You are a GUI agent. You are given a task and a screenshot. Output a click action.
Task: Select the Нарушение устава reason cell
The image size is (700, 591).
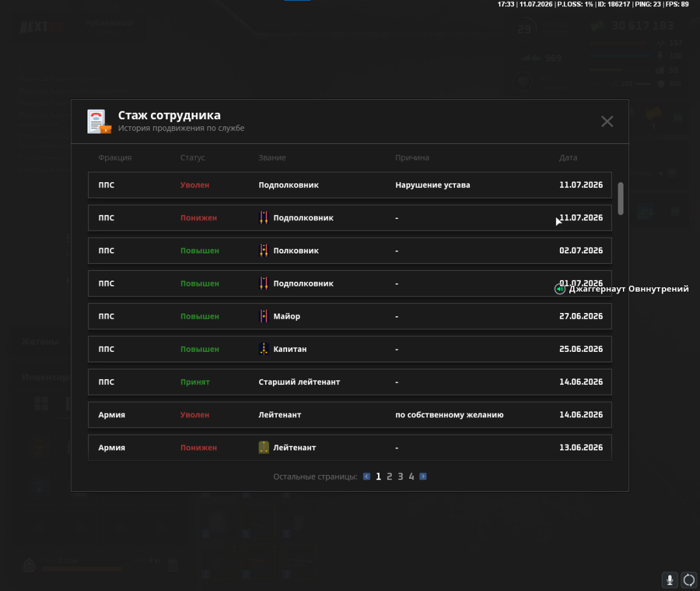coord(432,185)
